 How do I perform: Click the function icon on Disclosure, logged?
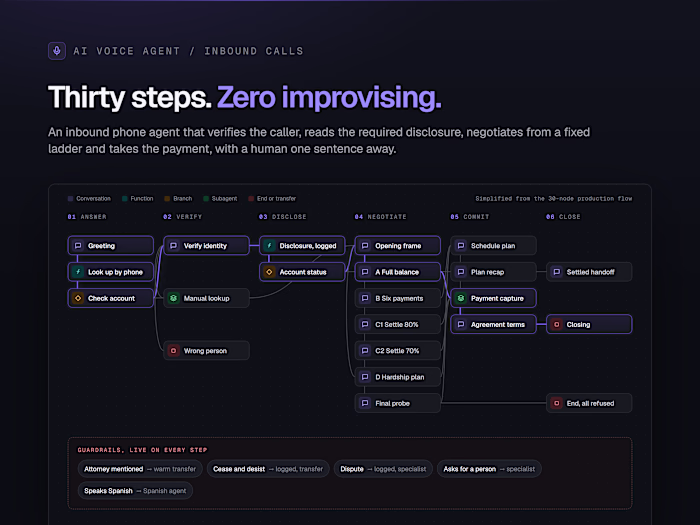click(269, 246)
